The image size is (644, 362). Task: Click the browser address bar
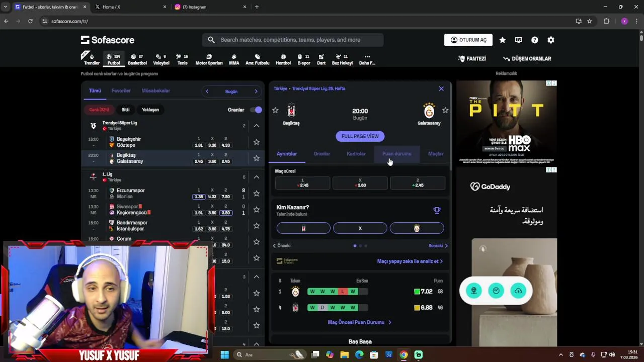[307, 21]
